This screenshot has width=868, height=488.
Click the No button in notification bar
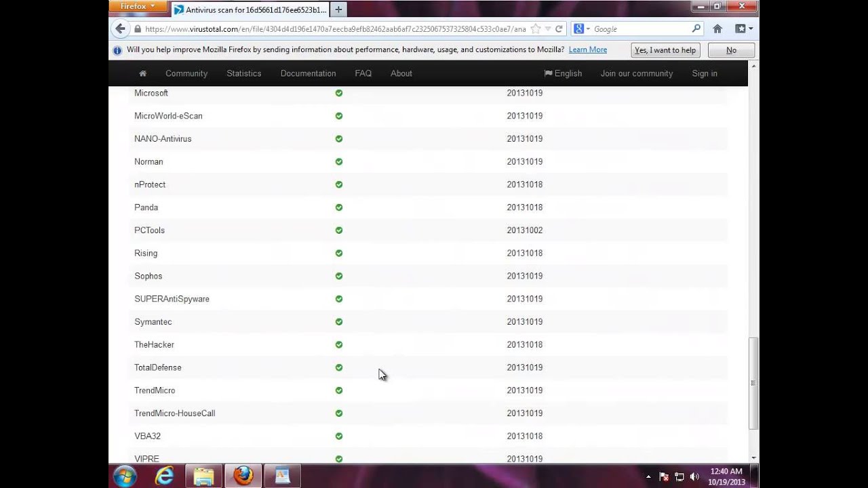tap(731, 50)
